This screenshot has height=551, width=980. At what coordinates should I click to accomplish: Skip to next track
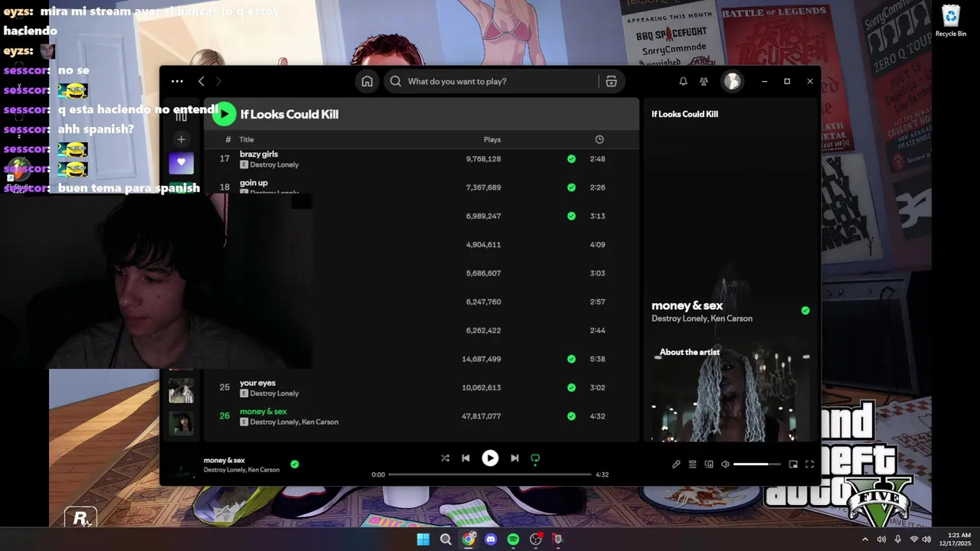pyautogui.click(x=514, y=458)
